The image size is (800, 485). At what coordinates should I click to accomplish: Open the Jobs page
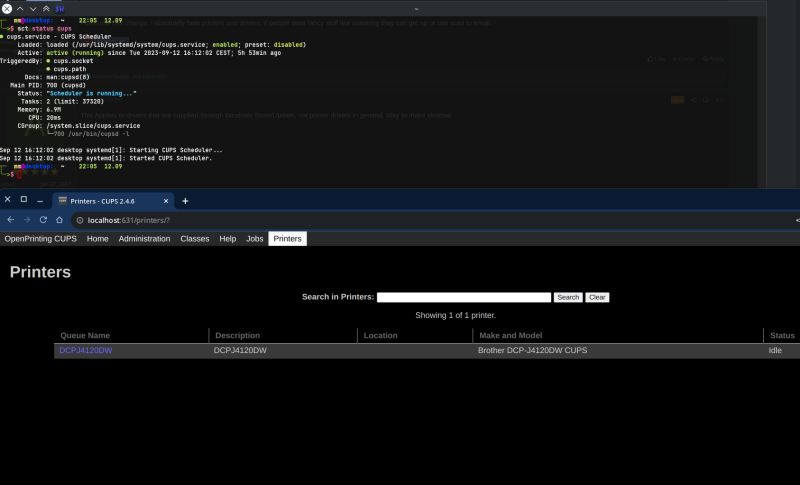click(x=255, y=239)
